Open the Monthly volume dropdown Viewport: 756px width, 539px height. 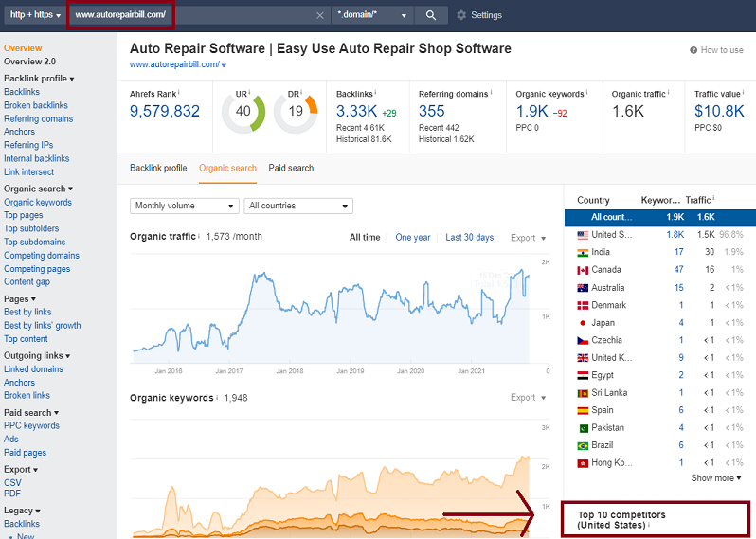pyautogui.click(x=184, y=206)
